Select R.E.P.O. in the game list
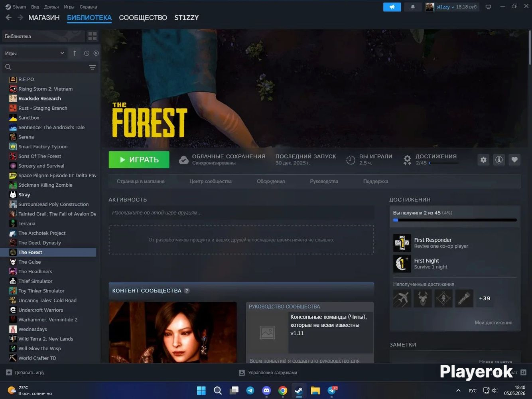532x399 pixels. [x=48, y=79]
